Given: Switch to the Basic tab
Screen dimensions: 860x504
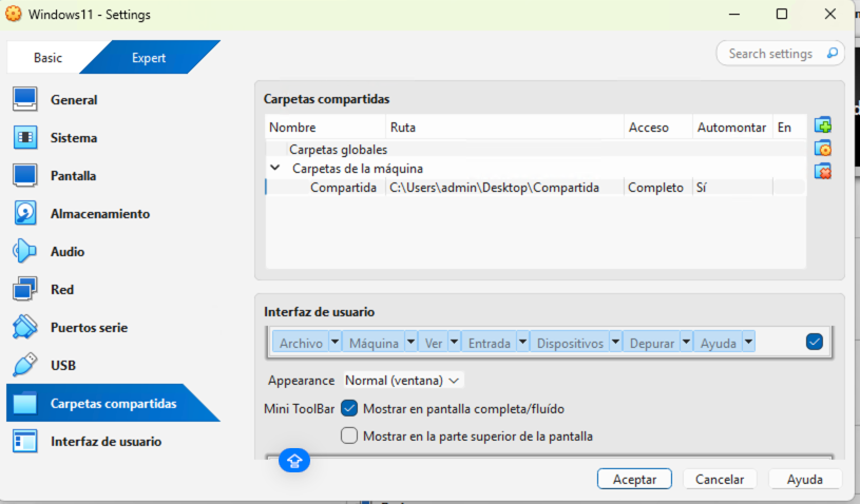Looking at the screenshot, I should coord(47,57).
